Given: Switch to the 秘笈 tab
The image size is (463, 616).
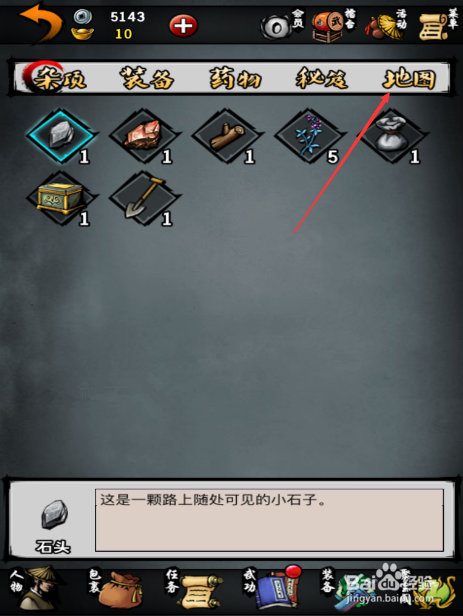Looking at the screenshot, I should tap(322, 78).
